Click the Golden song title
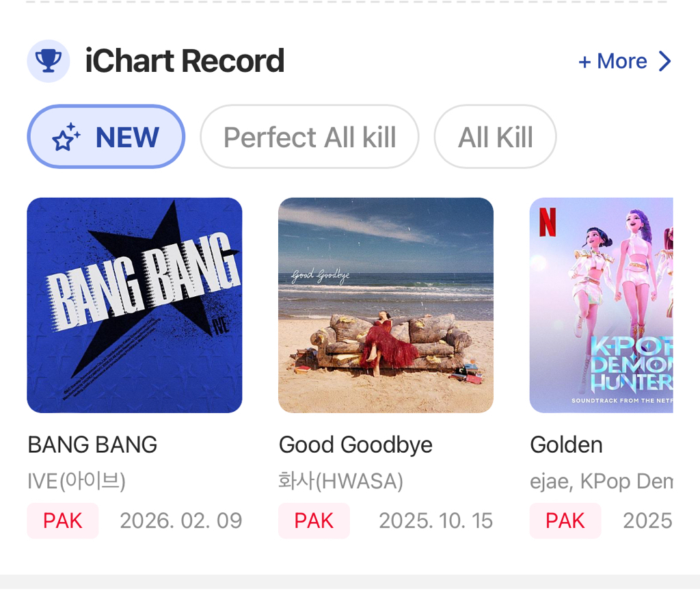The height and width of the screenshot is (604, 700). point(566,445)
